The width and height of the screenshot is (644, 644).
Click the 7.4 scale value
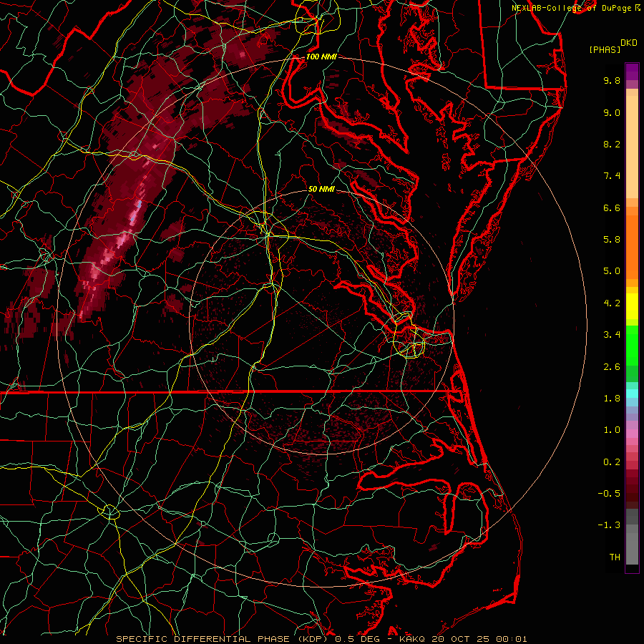tap(612, 176)
